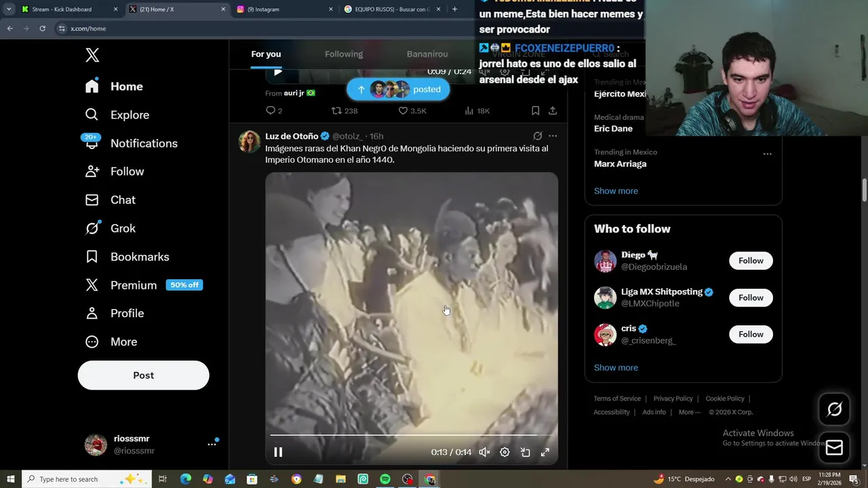Share the auri jr post
The height and width of the screenshot is (488, 868).
coord(553,110)
